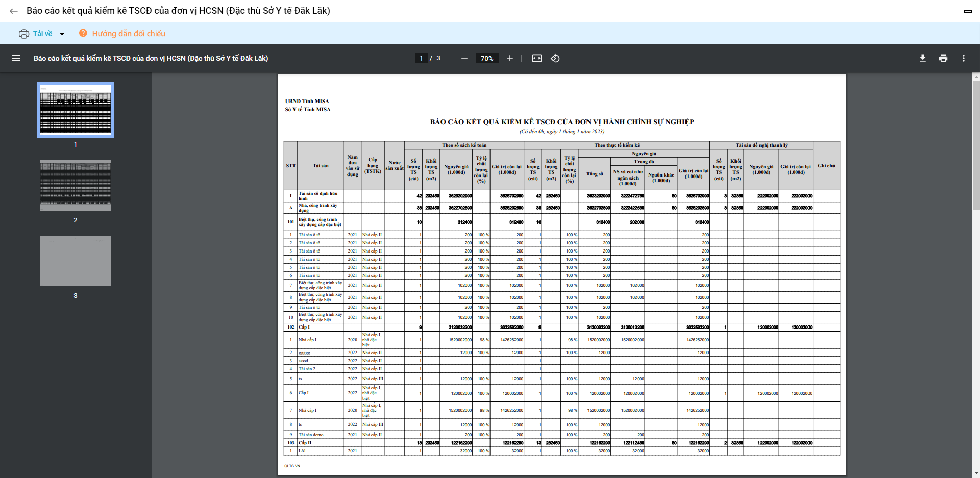Click the date line 'Có đến 0h, ngày 1 tháng 1 năm 2023'
This screenshot has height=478, width=980.
coord(562,132)
